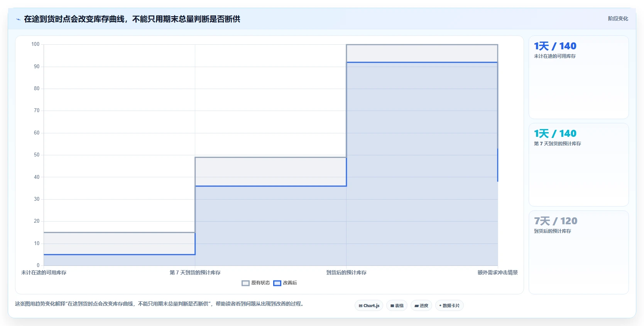Click the 第 7 天到货的预计库存 label in the second card

tap(557, 144)
